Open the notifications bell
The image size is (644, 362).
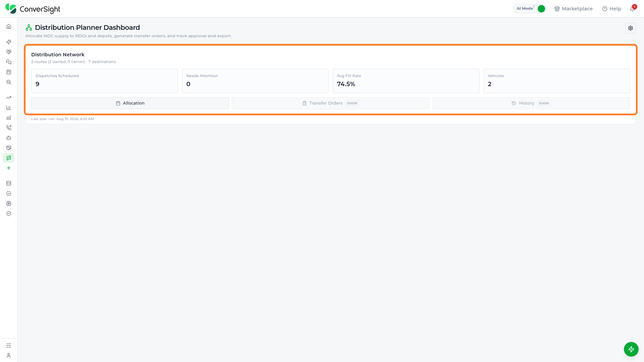(x=633, y=9)
